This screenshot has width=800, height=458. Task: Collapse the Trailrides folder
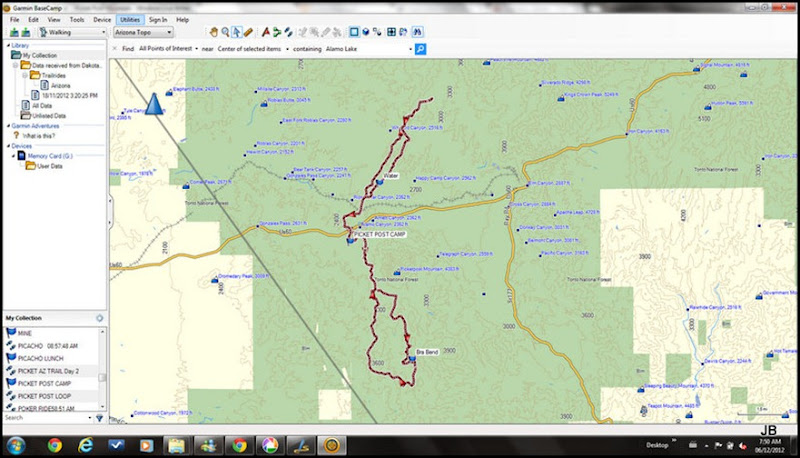click(24, 75)
